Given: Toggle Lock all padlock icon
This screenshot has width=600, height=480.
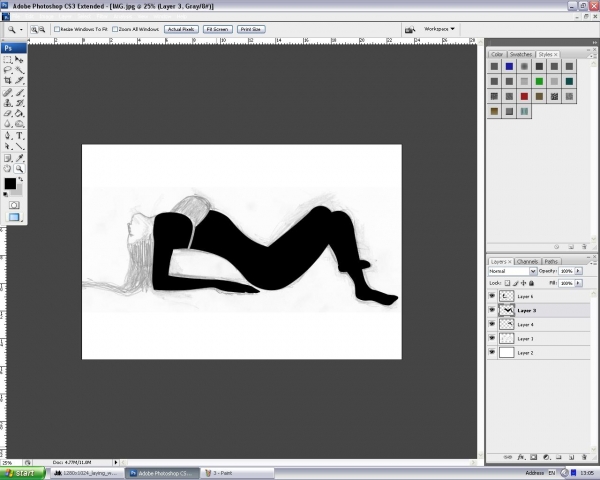Looking at the screenshot, I should (532, 283).
